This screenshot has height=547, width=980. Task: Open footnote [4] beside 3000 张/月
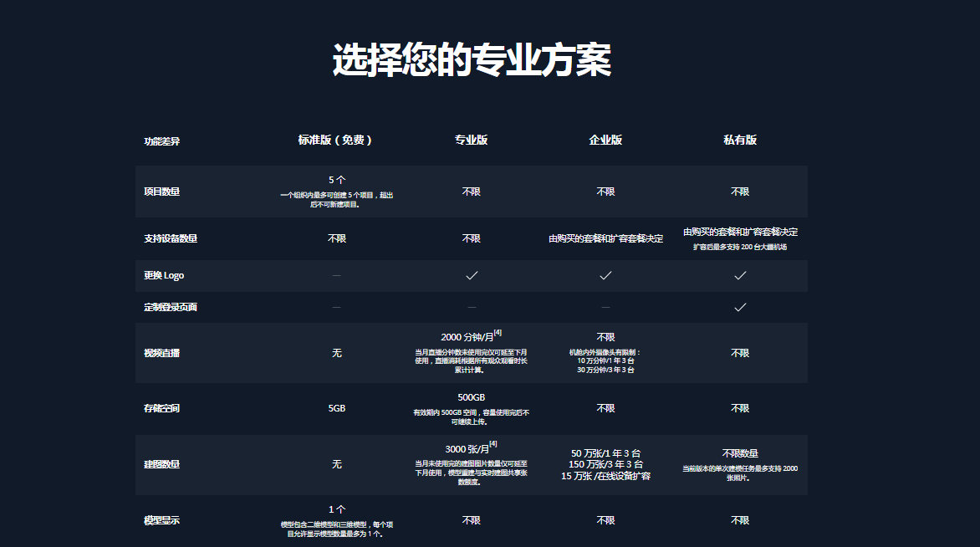click(x=493, y=444)
